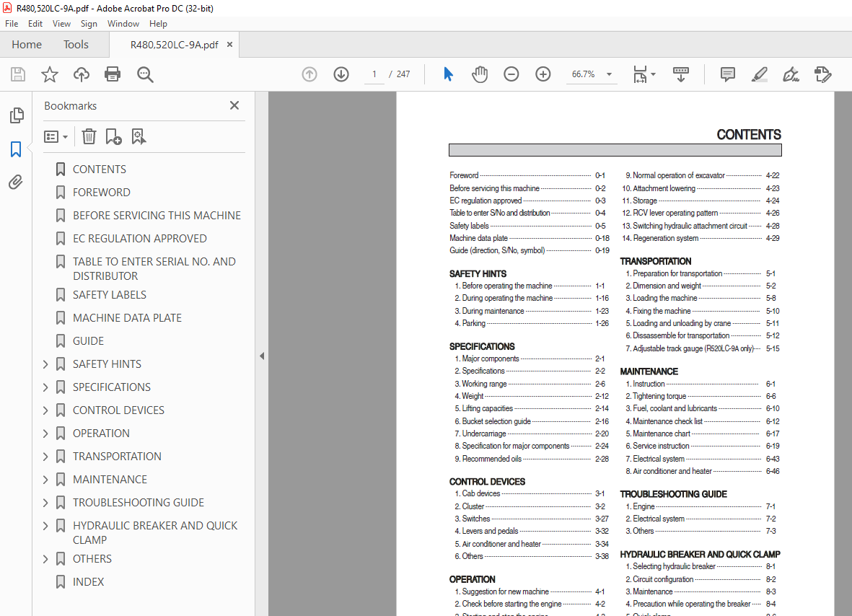Open the Sign menu
The image size is (852, 616).
pos(89,23)
